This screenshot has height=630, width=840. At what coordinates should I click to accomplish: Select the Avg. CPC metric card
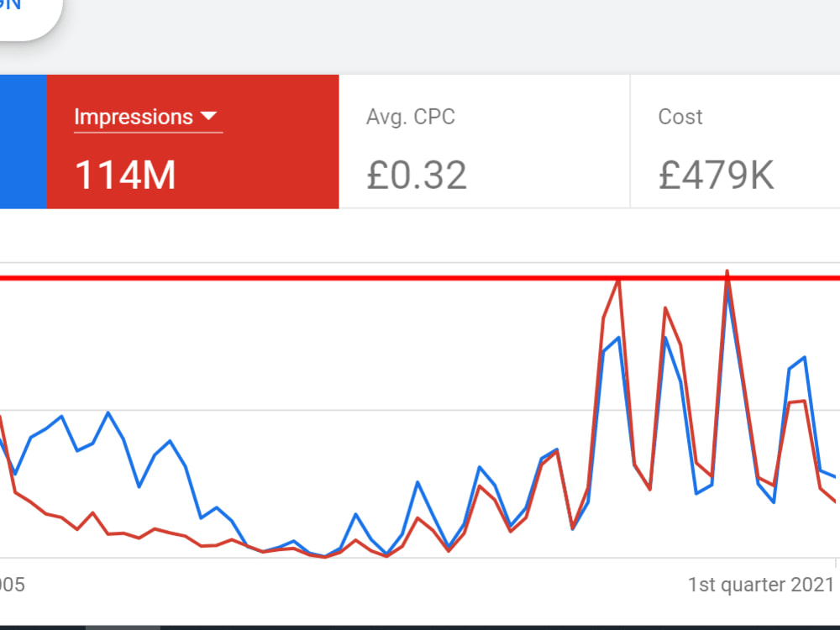[x=485, y=141]
